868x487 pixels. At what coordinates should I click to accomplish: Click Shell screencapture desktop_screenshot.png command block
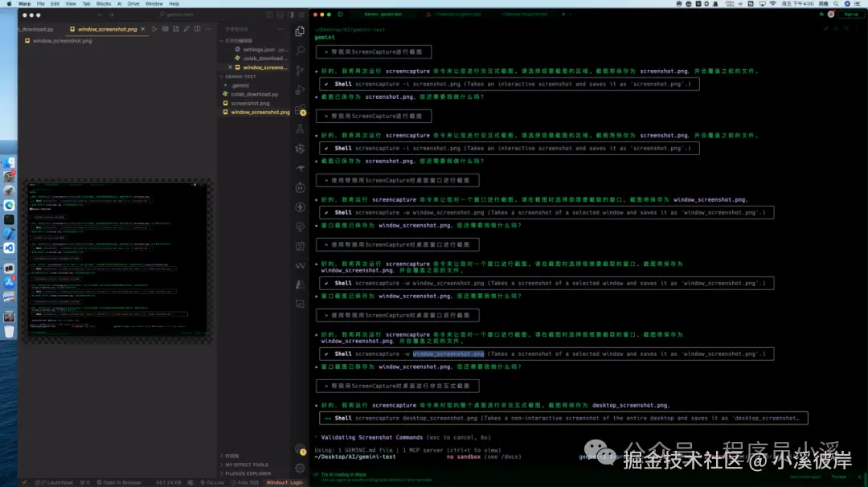(x=563, y=418)
